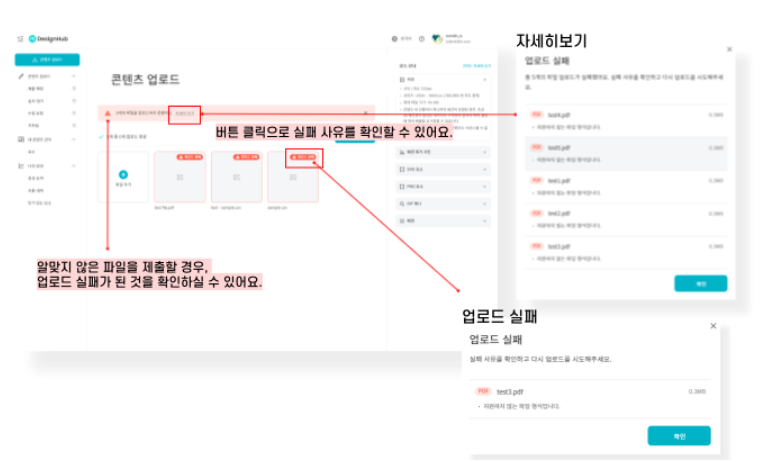This screenshot has height=462, width=765.
Task: Select test1.pdf row in failure list dialog
Action: 626,186
